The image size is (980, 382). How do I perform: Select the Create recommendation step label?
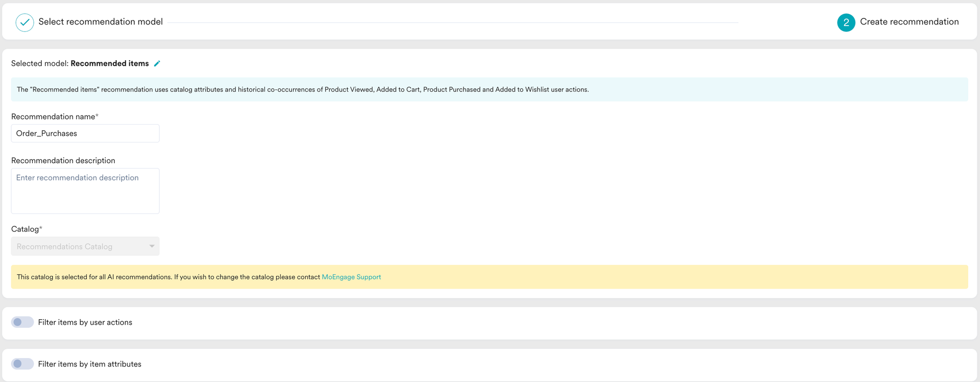coord(909,21)
